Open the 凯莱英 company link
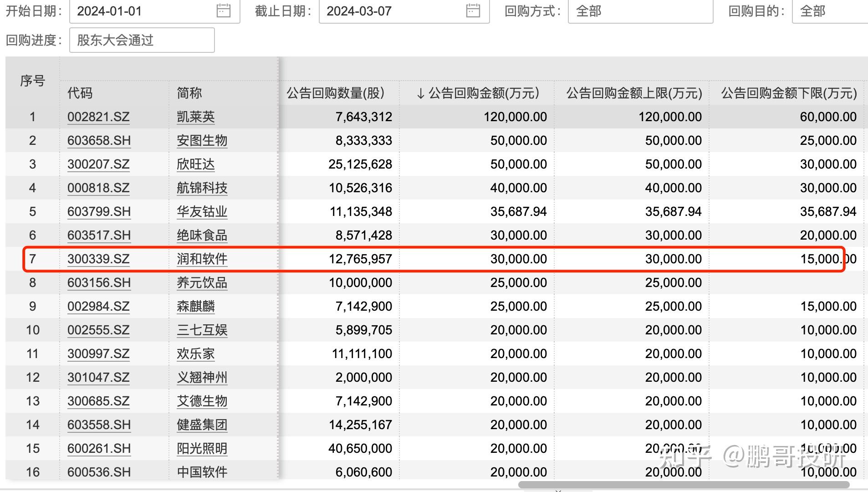The image size is (868, 492). 195,117
